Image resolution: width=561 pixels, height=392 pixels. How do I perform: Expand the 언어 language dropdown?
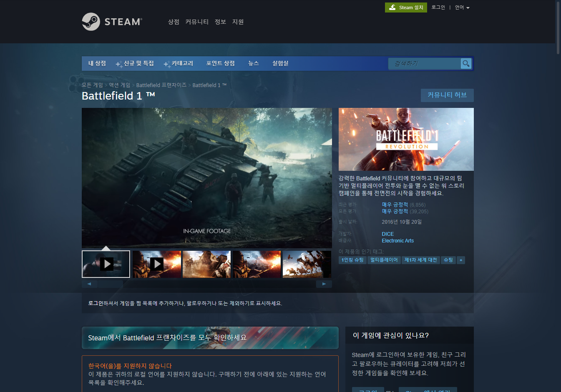tap(462, 7)
